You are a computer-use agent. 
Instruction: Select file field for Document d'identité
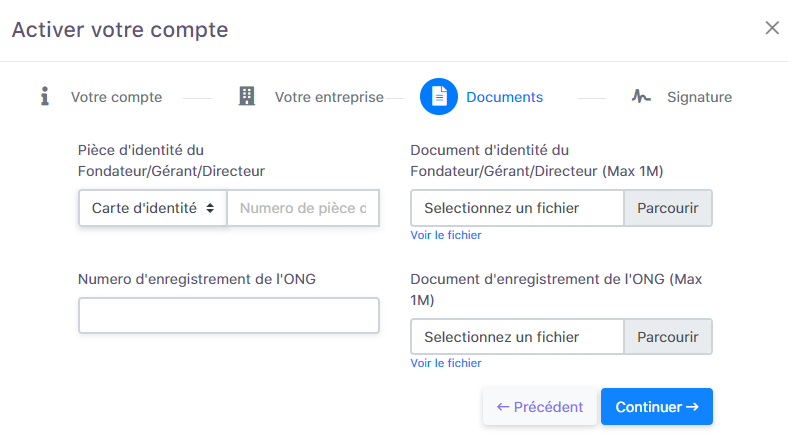pos(517,208)
